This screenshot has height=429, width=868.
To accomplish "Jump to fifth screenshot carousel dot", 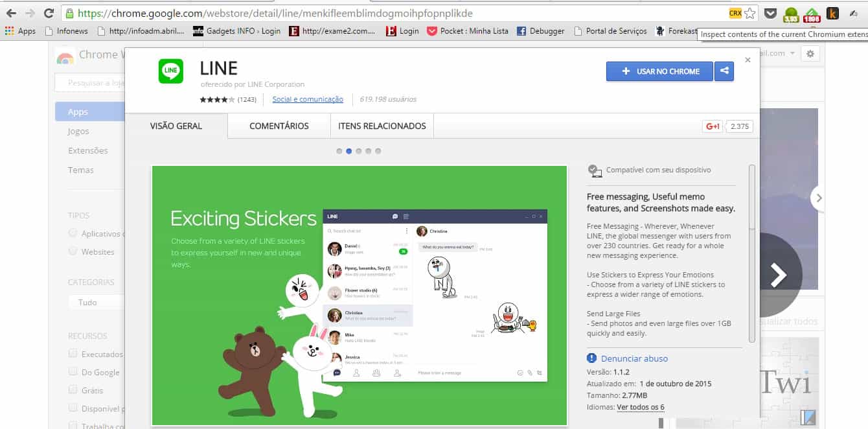I will (378, 151).
